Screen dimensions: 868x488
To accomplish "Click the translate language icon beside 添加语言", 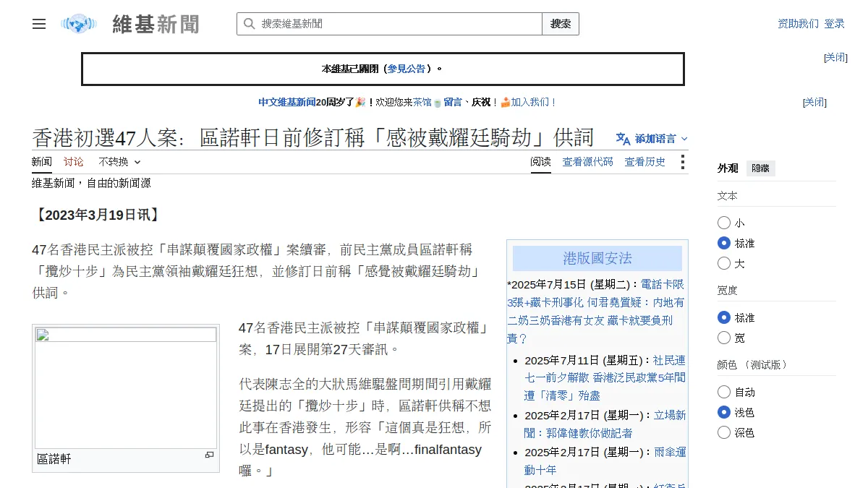I will click(x=623, y=139).
